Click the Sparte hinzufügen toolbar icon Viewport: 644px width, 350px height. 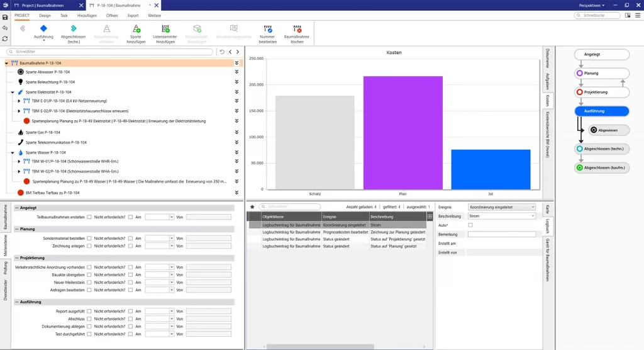coord(136,28)
